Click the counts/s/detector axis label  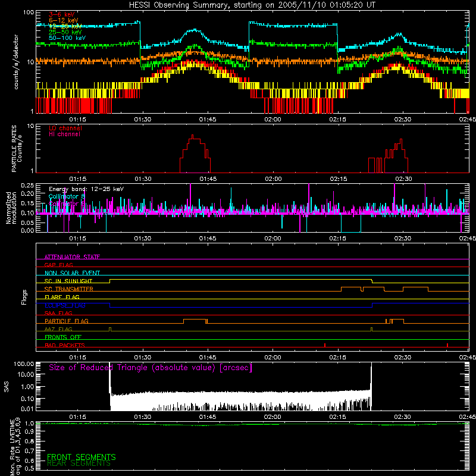[16, 62]
